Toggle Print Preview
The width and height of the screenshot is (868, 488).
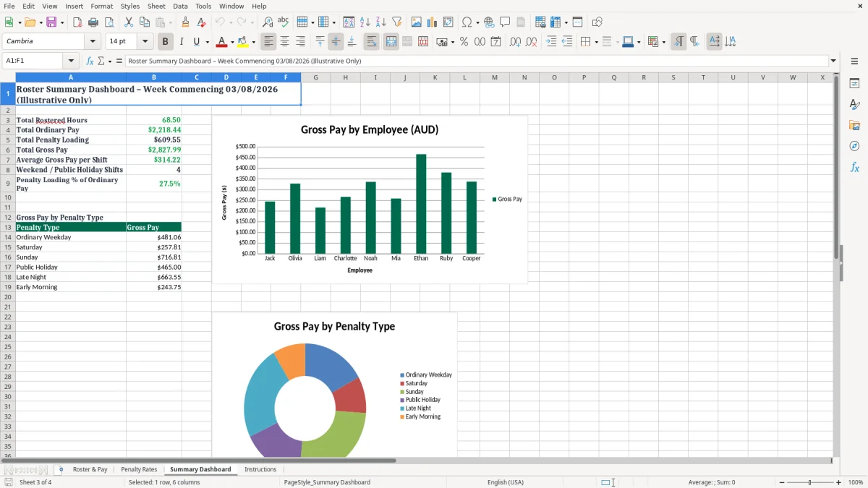click(109, 22)
